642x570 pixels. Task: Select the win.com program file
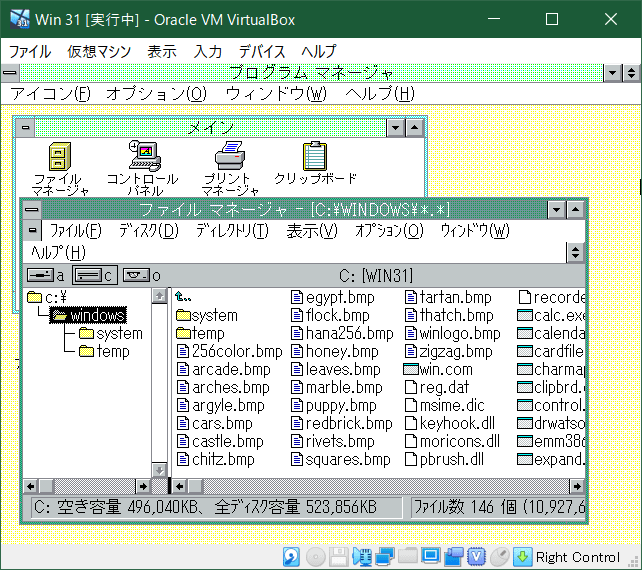438,369
